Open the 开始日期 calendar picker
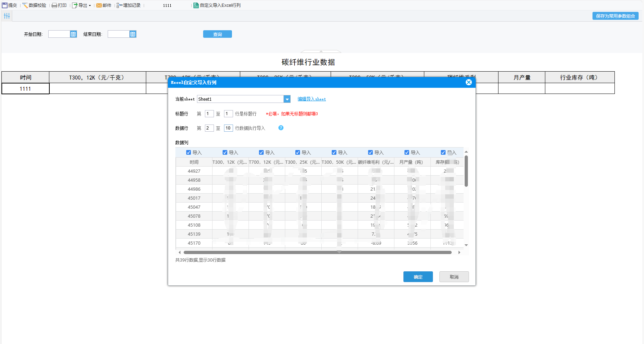 point(73,34)
